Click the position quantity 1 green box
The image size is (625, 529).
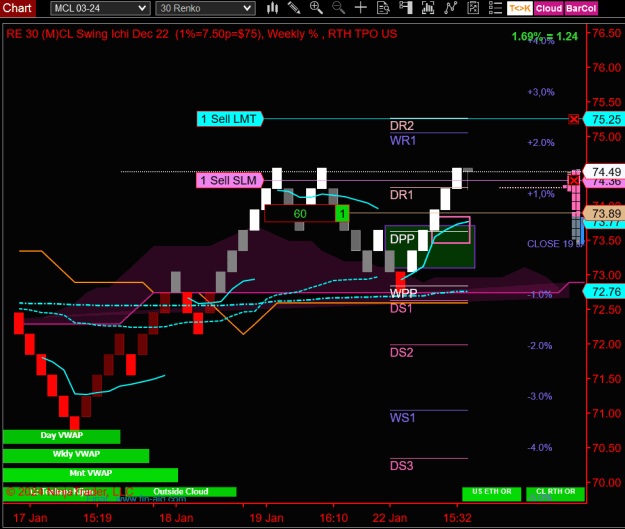pyautogui.click(x=342, y=214)
